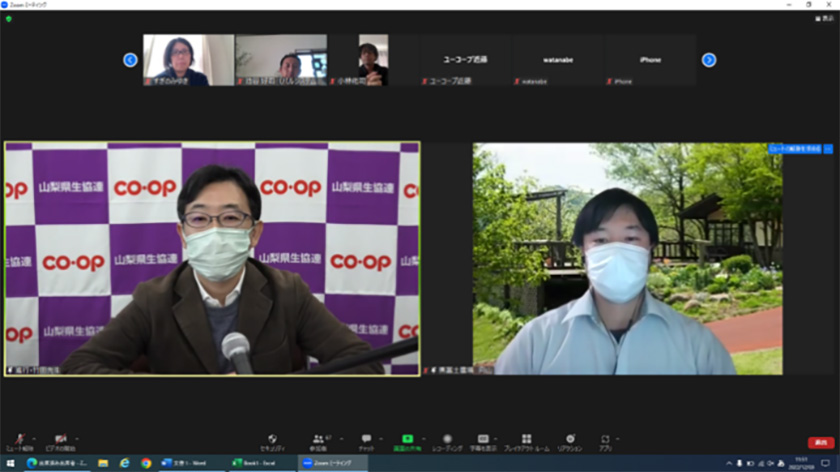The width and height of the screenshot is (840, 472).
Task: Open Google Chrome from taskbar
Action: [x=146, y=463]
